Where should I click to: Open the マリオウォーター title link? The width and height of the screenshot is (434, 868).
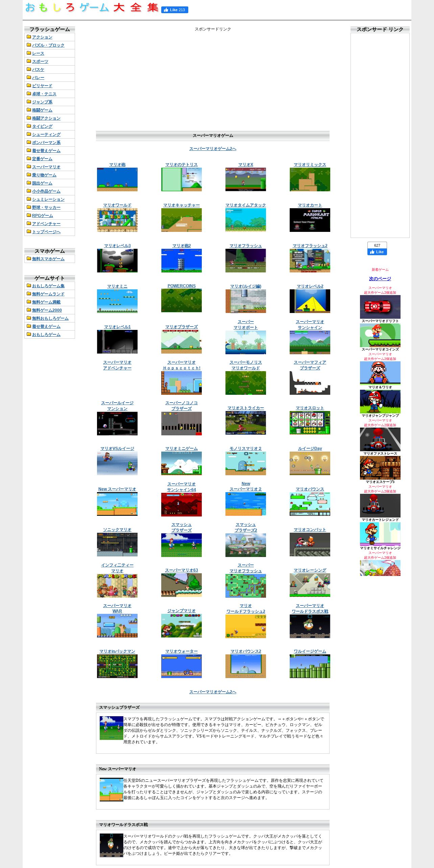click(182, 651)
